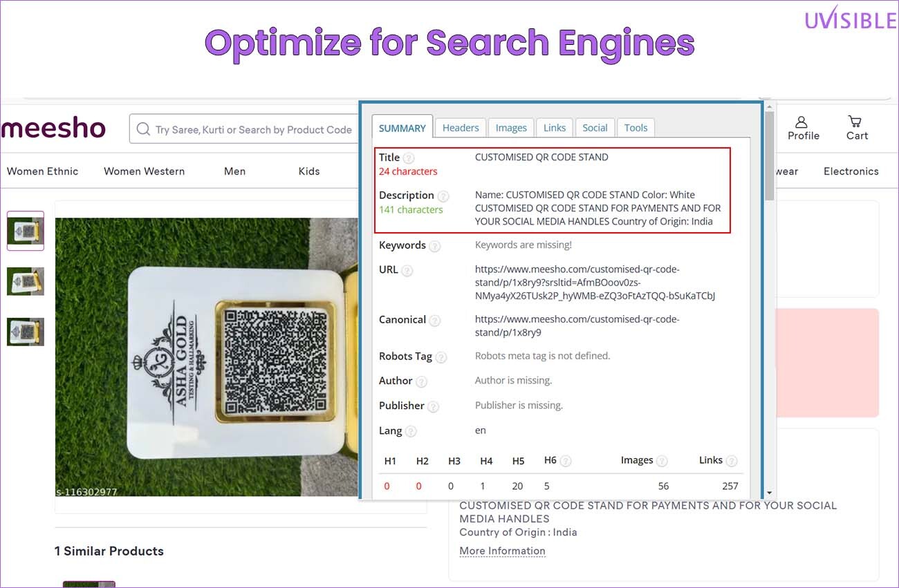Screen dimensions: 899x588
Task: Click the Description help question icon
Action: 443,196
